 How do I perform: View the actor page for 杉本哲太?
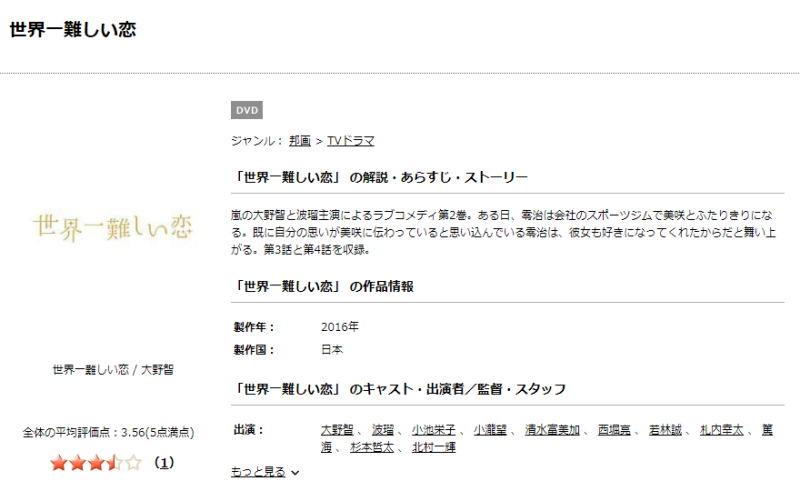click(x=374, y=448)
